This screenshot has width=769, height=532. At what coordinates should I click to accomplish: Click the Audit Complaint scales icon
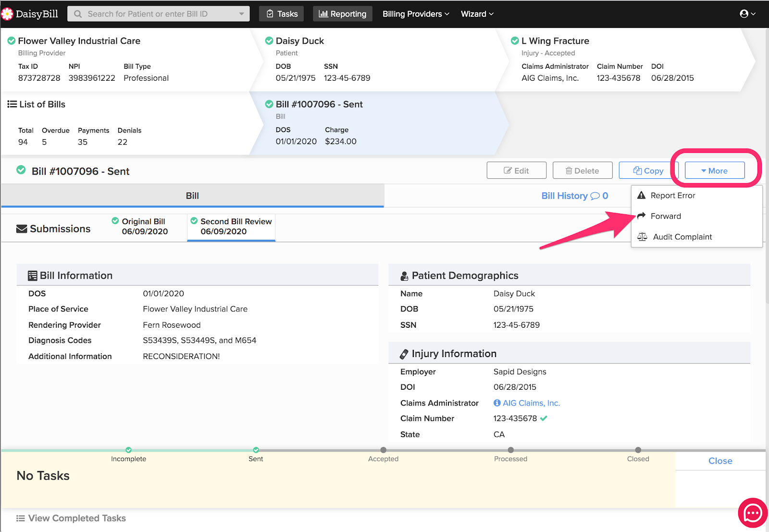tap(642, 236)
